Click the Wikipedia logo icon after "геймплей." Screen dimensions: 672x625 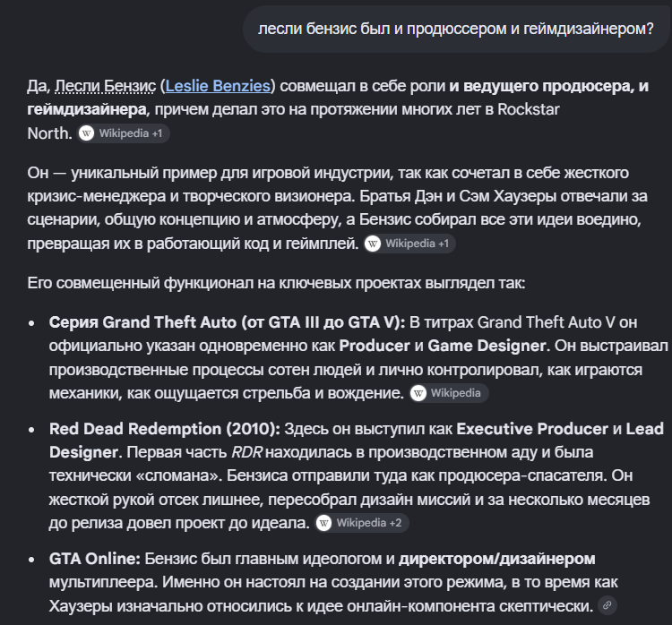373,244
